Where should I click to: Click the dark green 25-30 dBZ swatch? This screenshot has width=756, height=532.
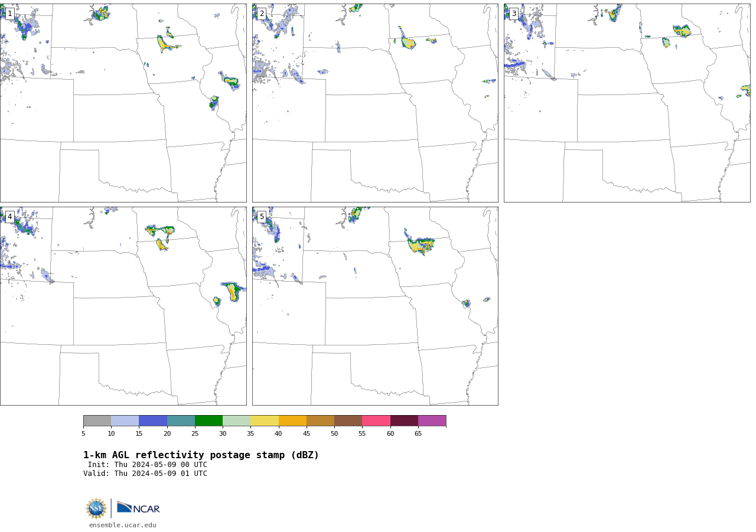pyautogui.click(x=208, y=421)
